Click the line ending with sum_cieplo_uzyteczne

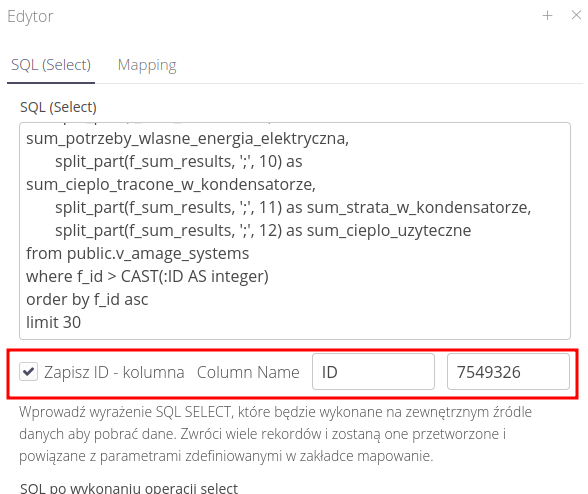[263, 230]
